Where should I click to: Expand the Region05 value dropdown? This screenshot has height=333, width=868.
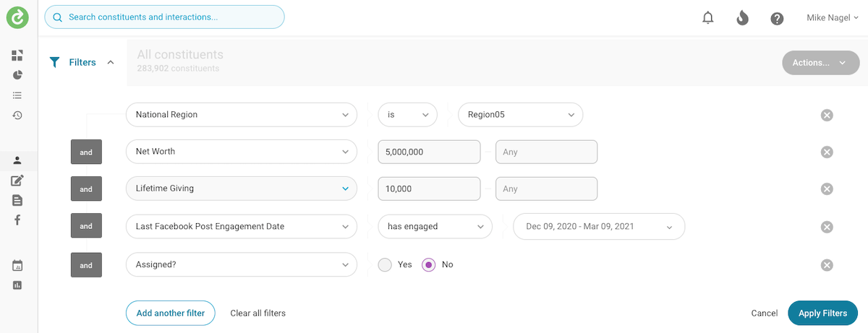[x=520, y=115]
